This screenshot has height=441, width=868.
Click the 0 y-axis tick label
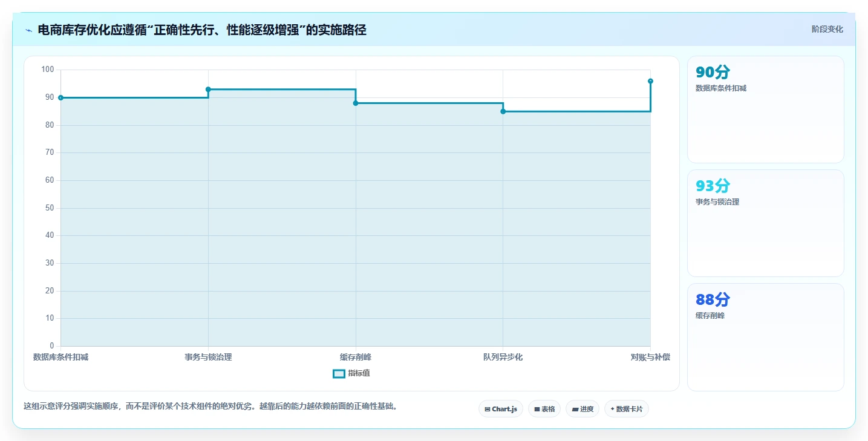coord(52,346)
